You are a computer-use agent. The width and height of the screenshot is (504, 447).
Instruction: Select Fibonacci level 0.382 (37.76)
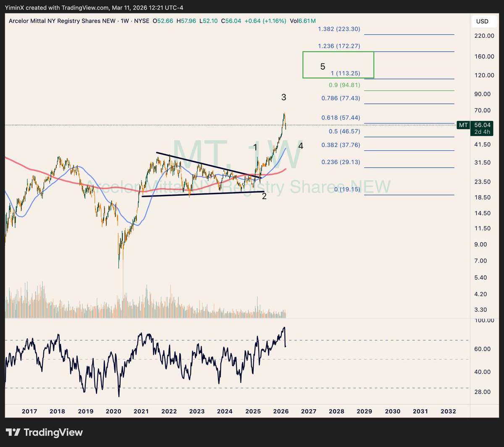[x=341, y=145]
